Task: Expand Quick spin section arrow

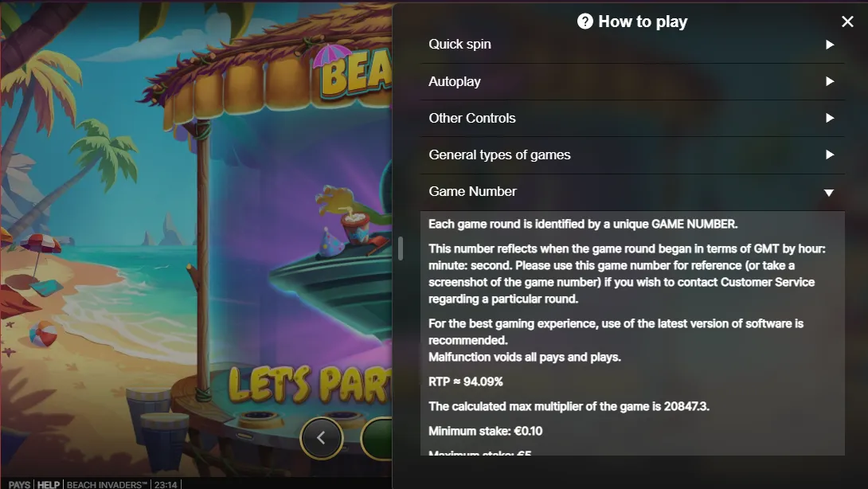Action: pyautogui.click(x=829, y=45)
